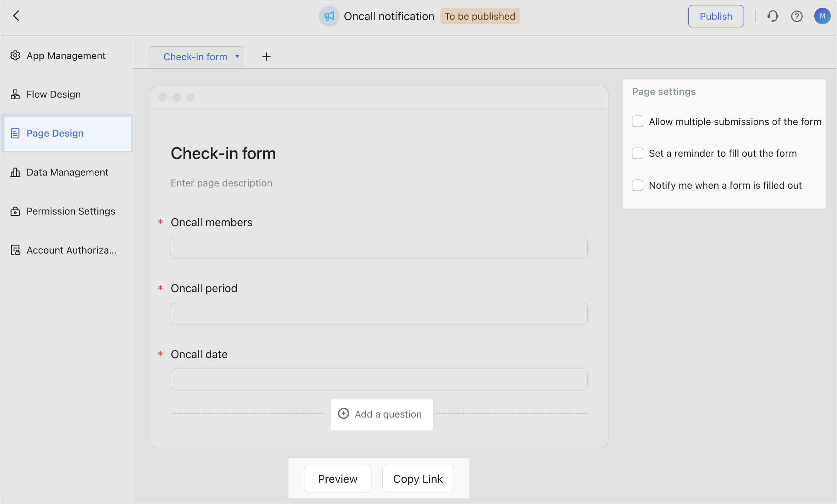The height and width of the screenshot is (504, 837).
Task: Click the user avatar in the top right
Action: 822,16
